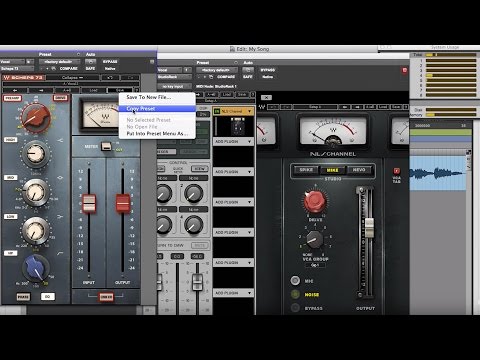480x360 pixels.
Task: Open the NLS Channel plugin slot dropdown
Action: (249, 111)
